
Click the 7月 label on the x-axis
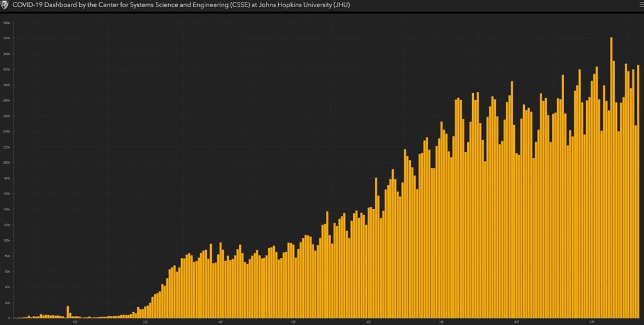[442, 321]
